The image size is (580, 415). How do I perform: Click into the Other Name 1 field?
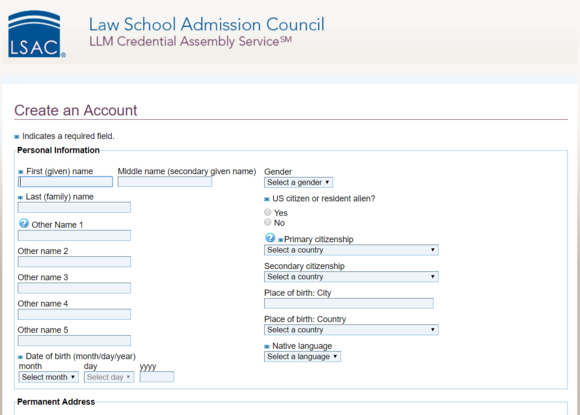coord(74,236)
